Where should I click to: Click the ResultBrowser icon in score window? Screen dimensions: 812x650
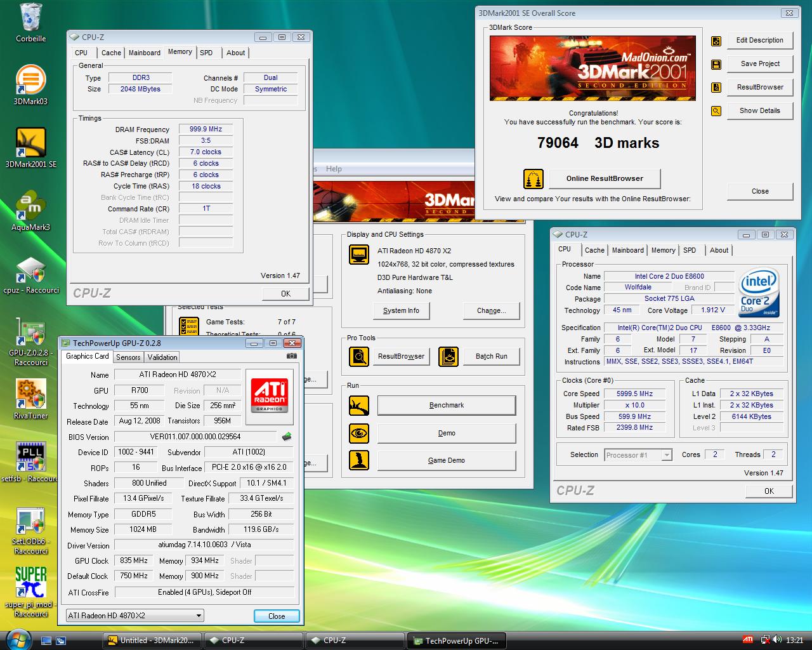[716, 88]
